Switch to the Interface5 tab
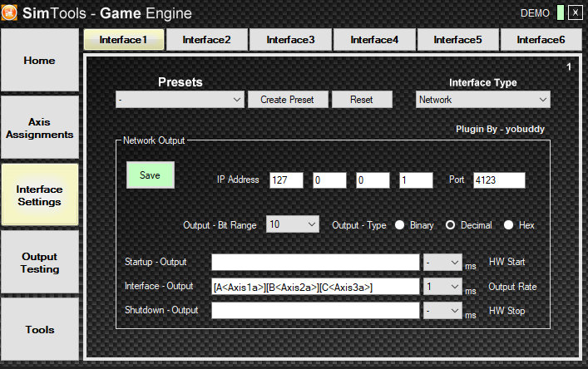 click(x=458, y=40)
